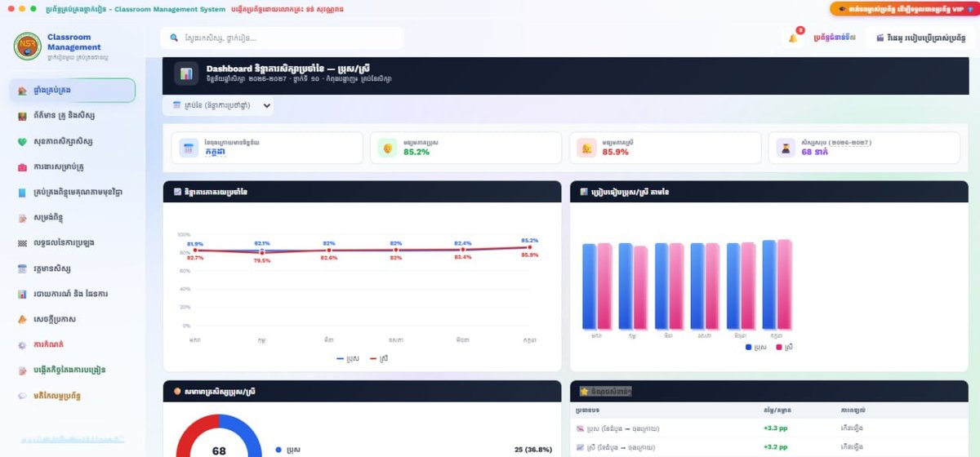Screen dimensions: 980x457
Task: Click the កក្កដា month value on first card
Action: pos(216,152)
